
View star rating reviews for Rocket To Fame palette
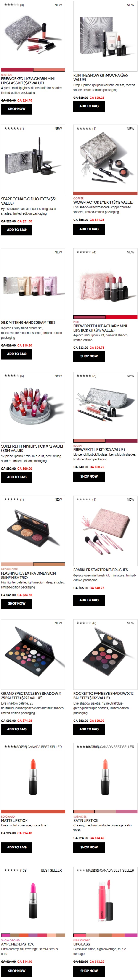point(86,623)
